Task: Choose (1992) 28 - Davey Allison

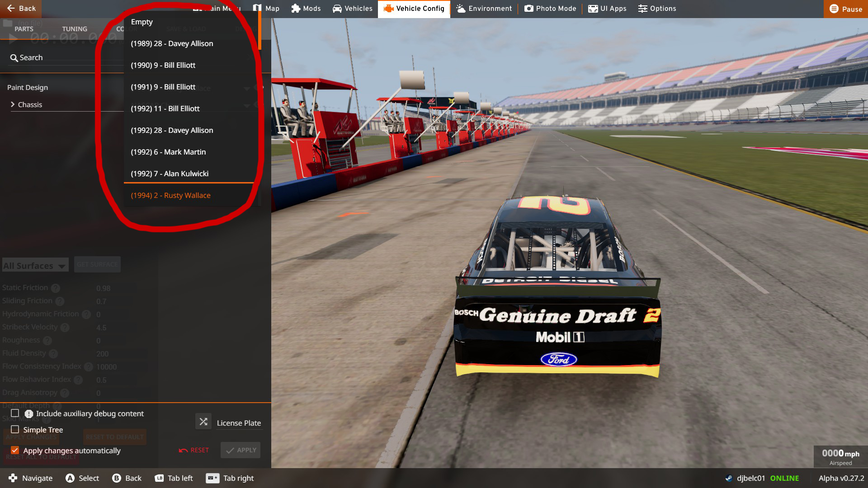Action: (x=191, y=130)
